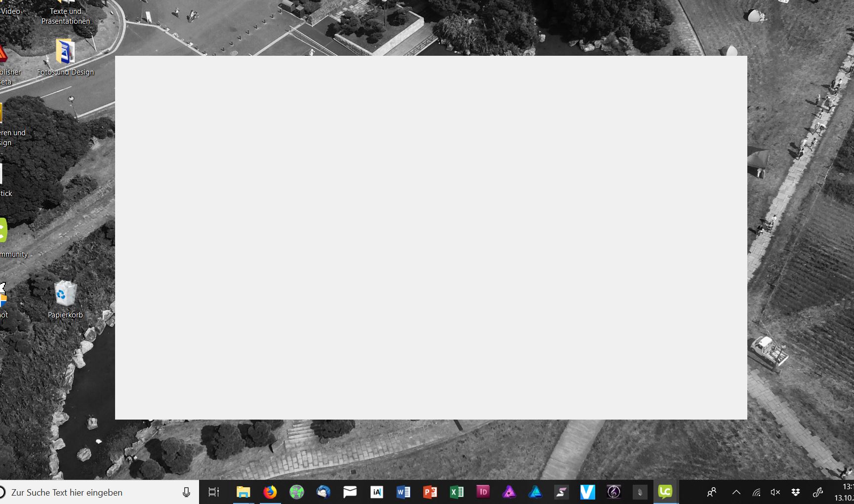Screen dimensions: 854x504
Task: Open the dark feather icon app
Action: click(x=640, y=492)
